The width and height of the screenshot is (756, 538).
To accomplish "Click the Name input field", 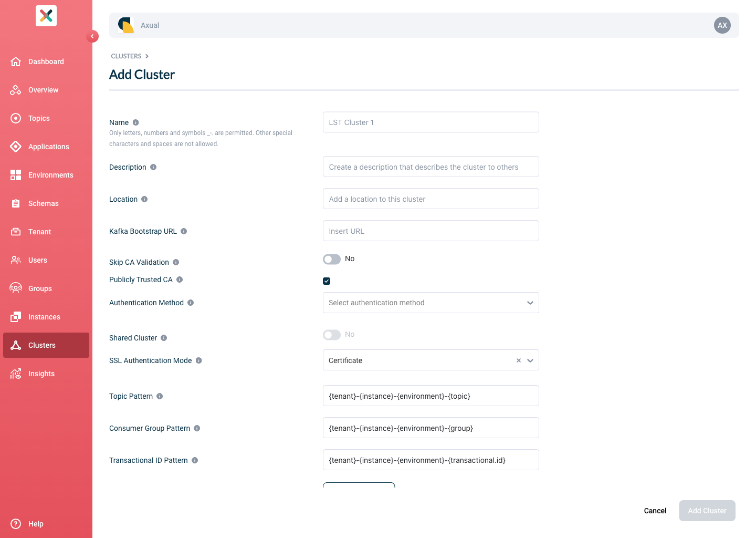I will [431, 122].
